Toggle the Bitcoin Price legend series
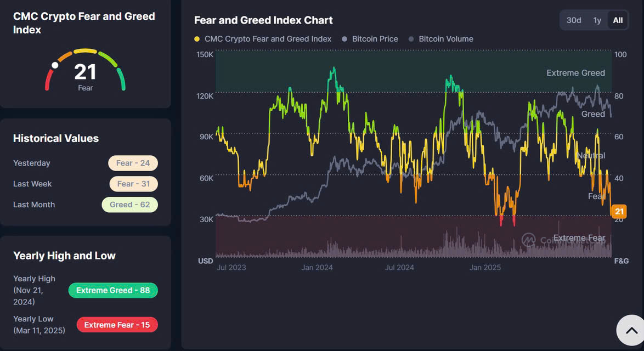Image resolution: width=644 pixels, height=351 pixels. click(x=370, y=39)
